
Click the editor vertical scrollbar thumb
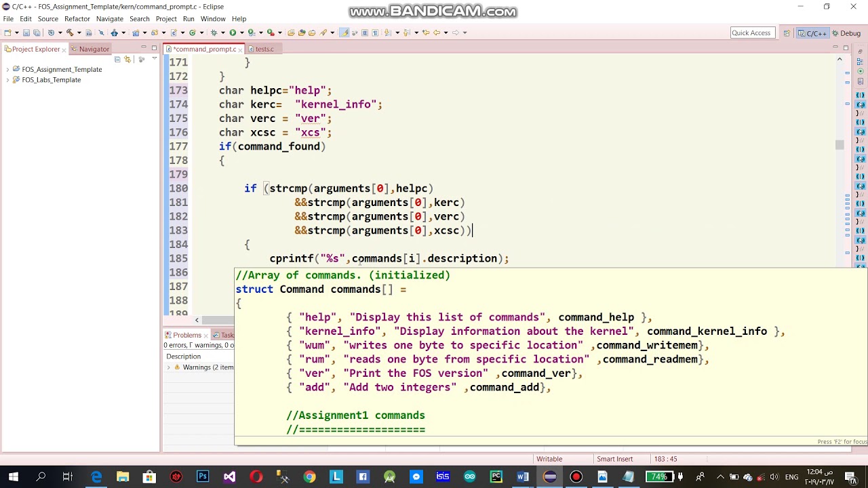(840, 144)
